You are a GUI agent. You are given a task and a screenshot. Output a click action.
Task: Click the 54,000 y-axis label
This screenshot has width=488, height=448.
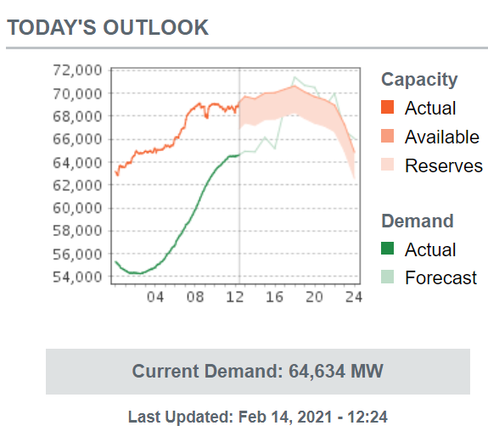coord(77,277)
